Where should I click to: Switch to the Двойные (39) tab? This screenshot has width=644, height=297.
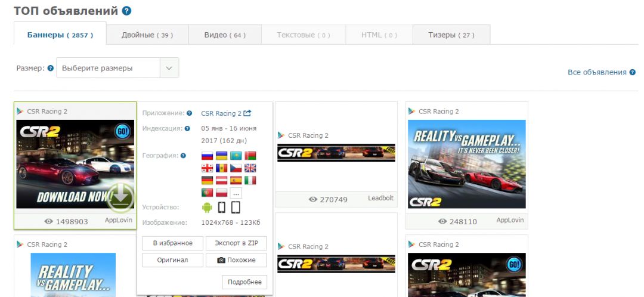pos(147,35)
